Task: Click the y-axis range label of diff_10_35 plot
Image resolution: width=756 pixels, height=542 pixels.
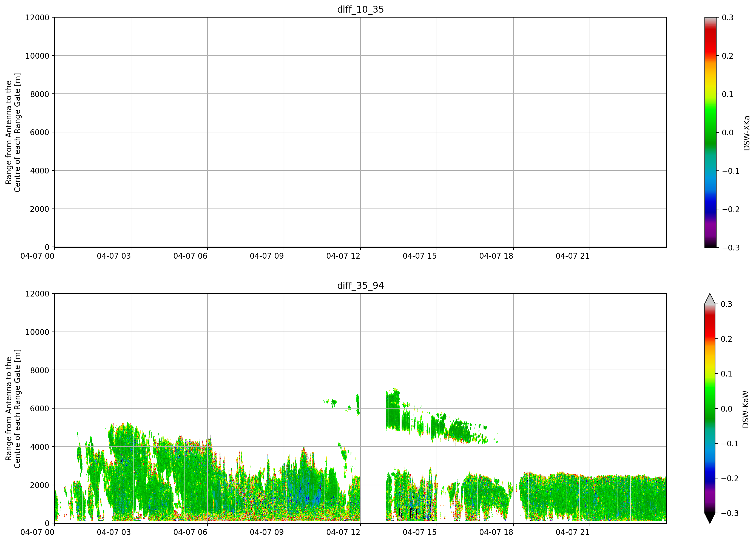Action: coord(13,132)
